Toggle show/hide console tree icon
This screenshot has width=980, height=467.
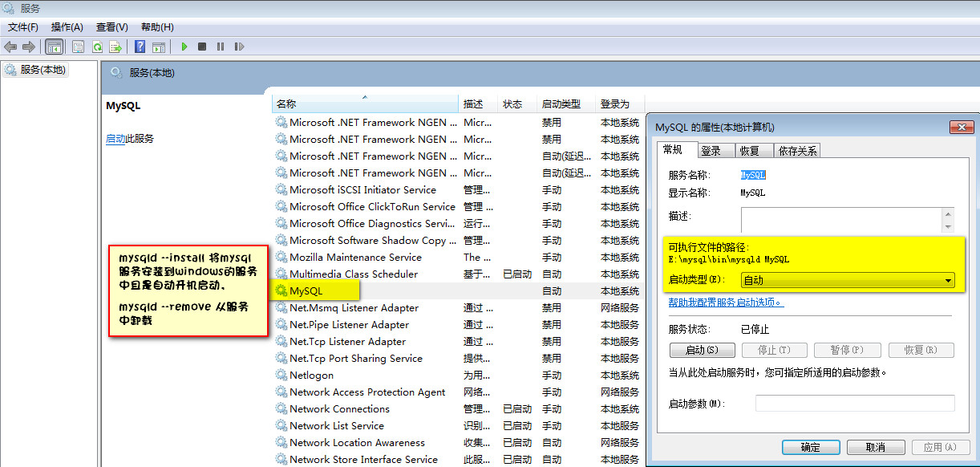pos(55,47)
